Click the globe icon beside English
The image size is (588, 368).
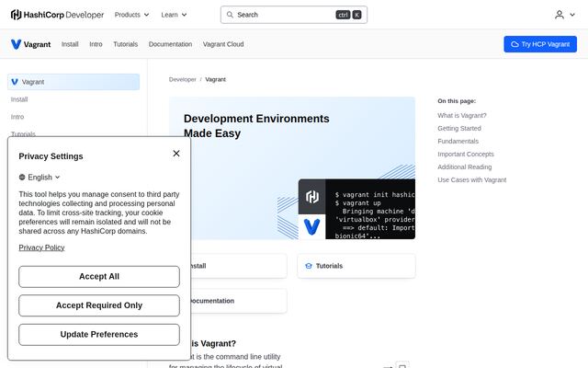pos(22,178)
